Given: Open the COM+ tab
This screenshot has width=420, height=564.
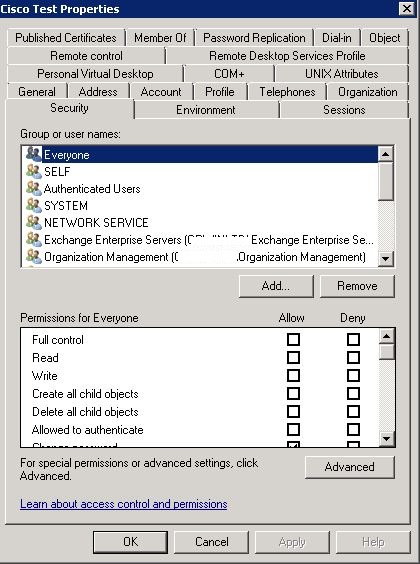Looking at the screenshot, I should click(229, 74).
